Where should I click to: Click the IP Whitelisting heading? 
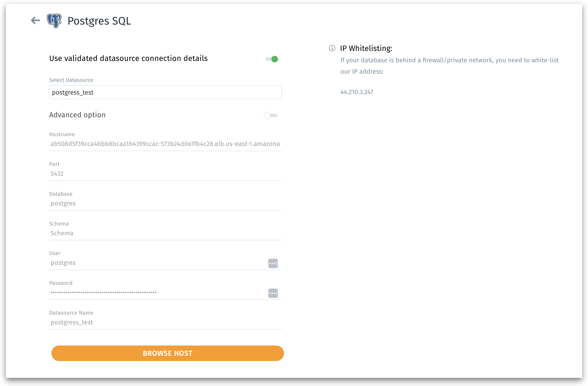tap(366, 48)
